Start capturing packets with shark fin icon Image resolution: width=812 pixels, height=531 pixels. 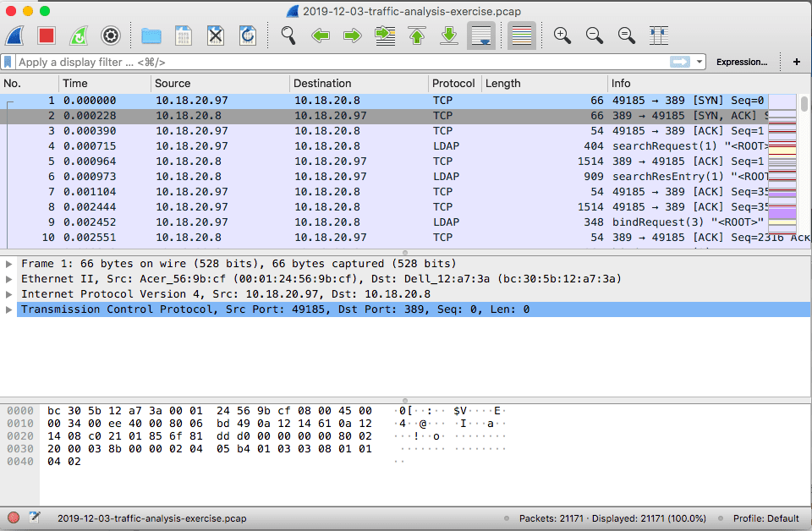pyautogui.click(x=14, y=36)
